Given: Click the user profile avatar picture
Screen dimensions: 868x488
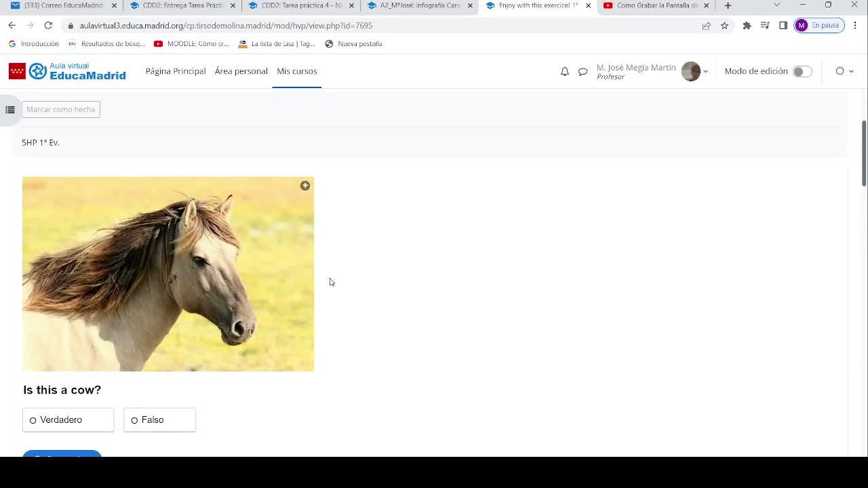Looking at the screenshot, I should (690, 71).
